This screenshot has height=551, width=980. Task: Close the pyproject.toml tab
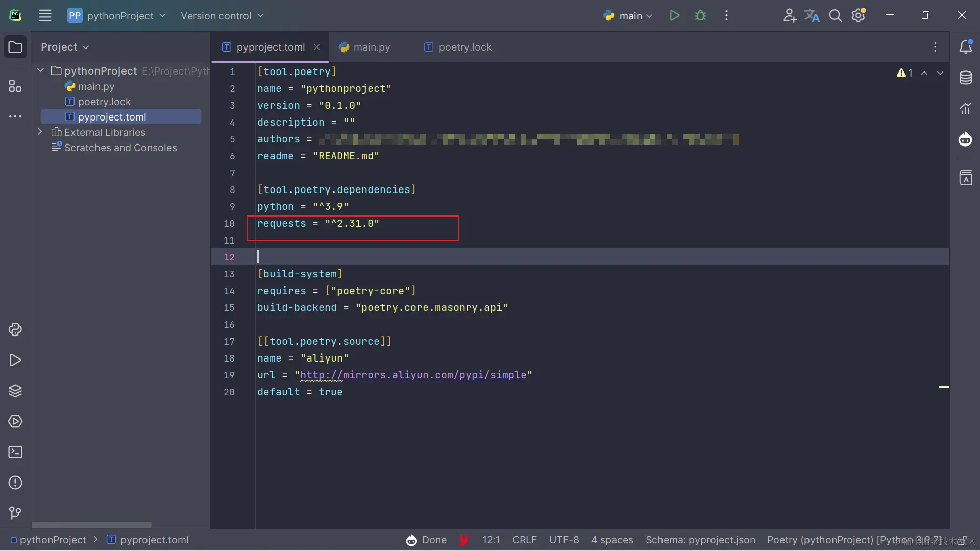(316, 47)
